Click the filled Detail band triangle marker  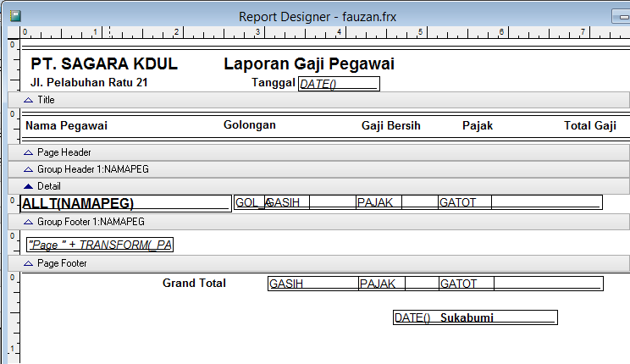click(x=28, y=186)
